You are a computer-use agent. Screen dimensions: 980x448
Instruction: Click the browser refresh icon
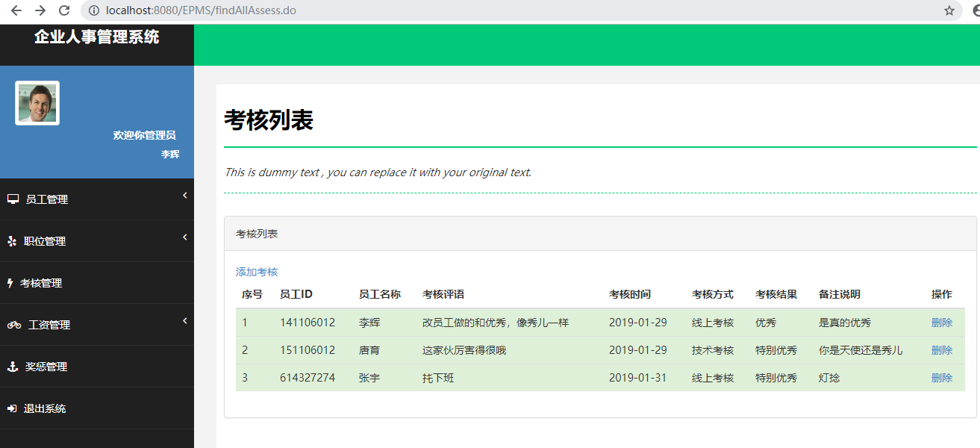coord(64,10)
